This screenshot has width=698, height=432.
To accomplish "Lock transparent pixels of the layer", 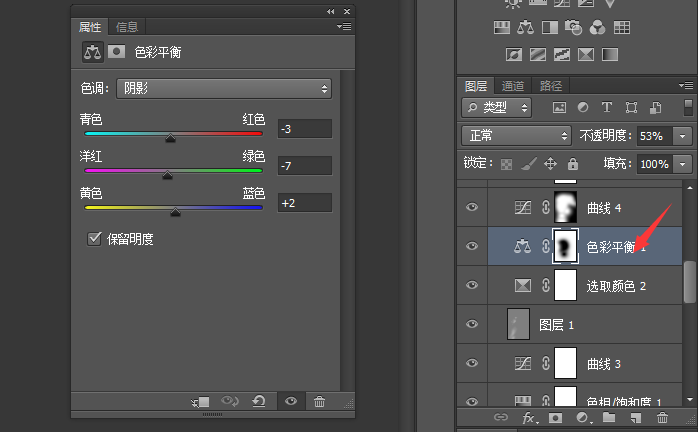I will coord(506,164).
